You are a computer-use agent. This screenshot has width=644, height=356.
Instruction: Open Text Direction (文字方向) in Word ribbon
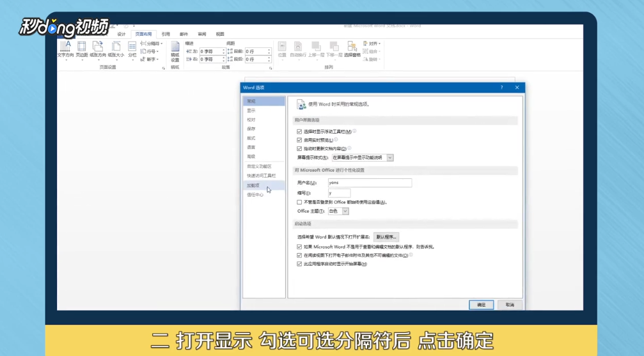point(65,49)
